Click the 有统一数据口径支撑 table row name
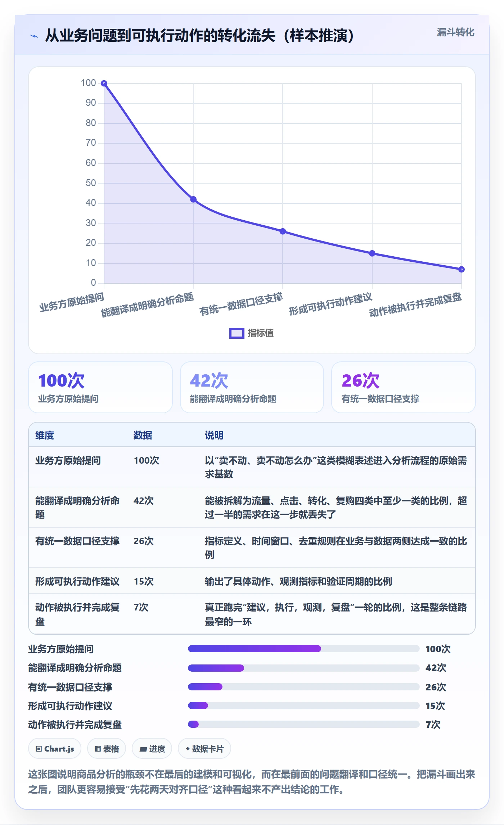 pyautogui.click(x=77, y=541)
